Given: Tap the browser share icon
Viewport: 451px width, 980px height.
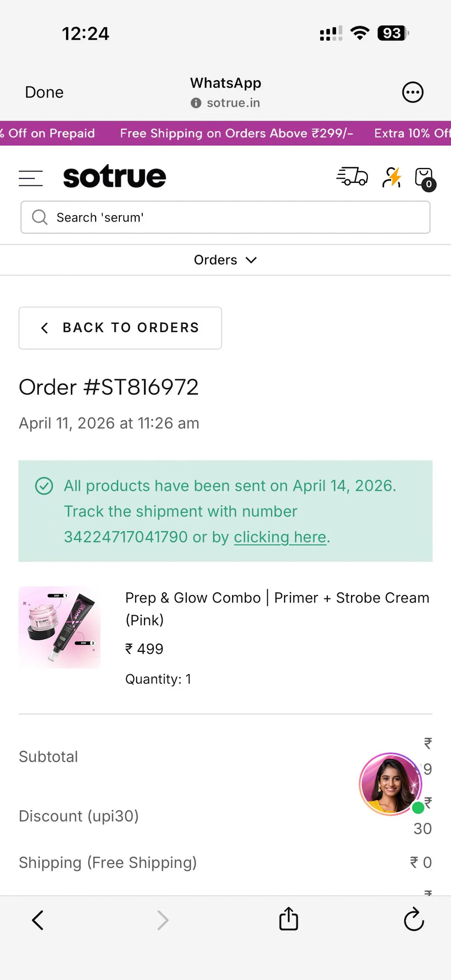Looking at the screenshot, I should click(289, 919).
